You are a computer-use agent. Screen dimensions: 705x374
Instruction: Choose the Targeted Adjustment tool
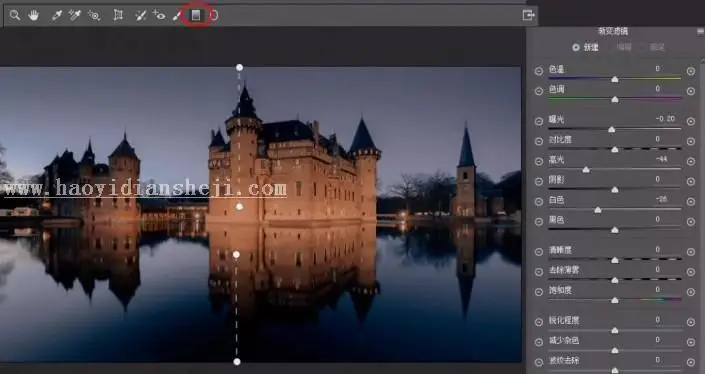(94, 15)
